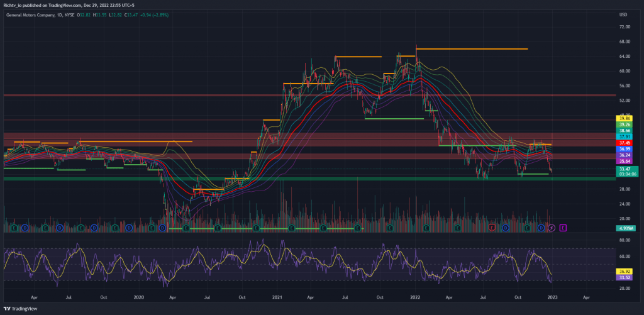
Task: Click the blue 36.99 price label
Action: pos(625,148)
